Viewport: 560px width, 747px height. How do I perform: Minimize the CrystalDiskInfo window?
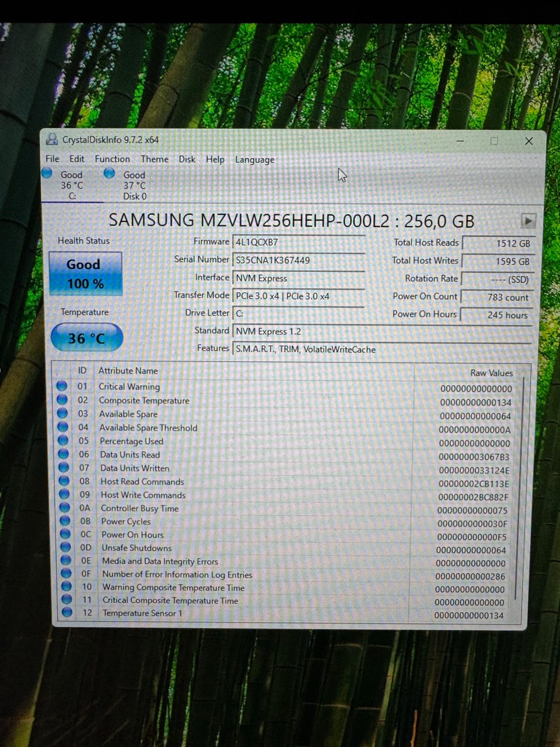[x=460, y=141]
